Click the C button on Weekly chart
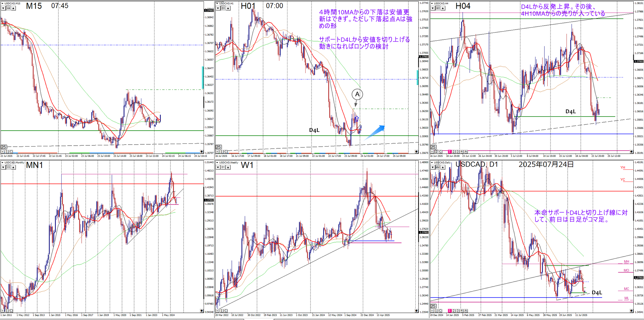Image resolution: width=644 pixels, height=320 pixels. (x=226, y=311)
